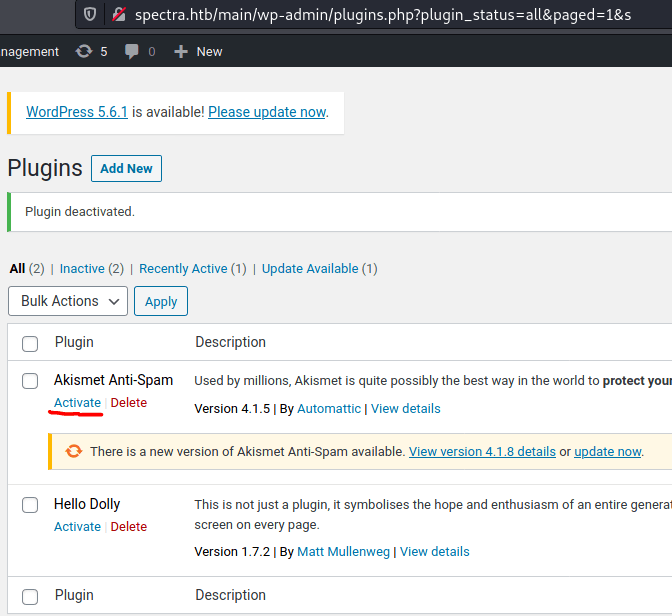Image resolution: width=672 pixels, height=616 pixels.
Task: Click Please update now link
Action: click(x=267, y=112)
